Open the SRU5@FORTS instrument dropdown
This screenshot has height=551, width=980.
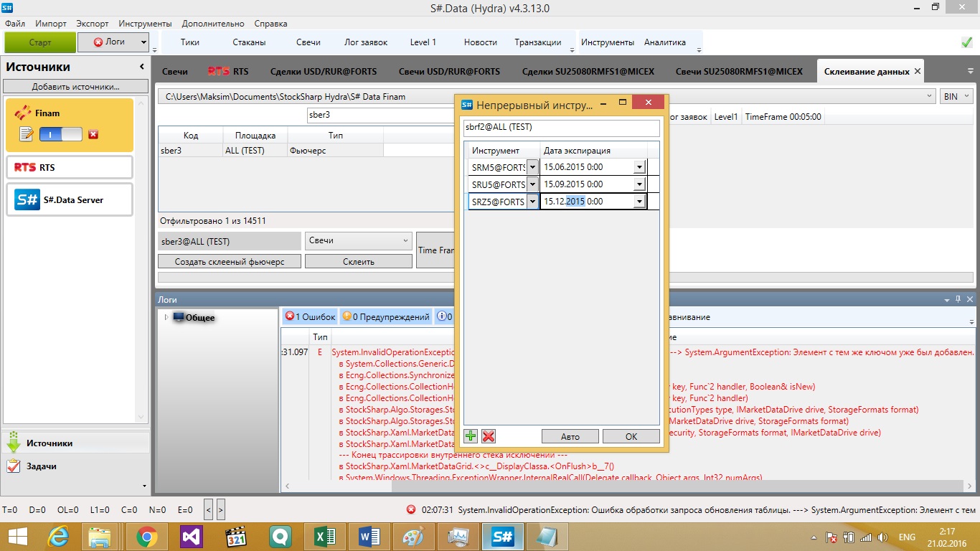pos(532,184)
